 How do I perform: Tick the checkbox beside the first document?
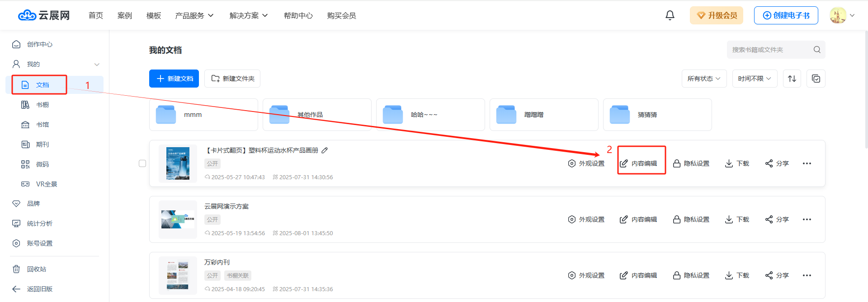click(x=142, y=163)
